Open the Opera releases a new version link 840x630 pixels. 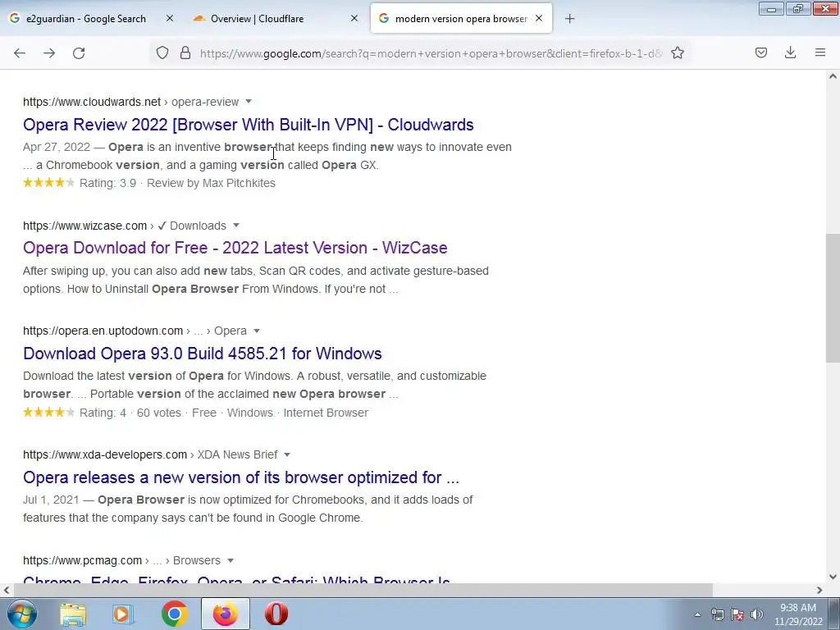click(241, 477)
